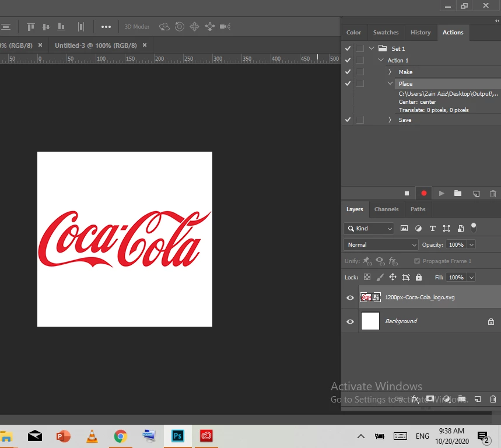501x448 pixels.
Task: Filter layers by shape layers icon
Action: 446,228
